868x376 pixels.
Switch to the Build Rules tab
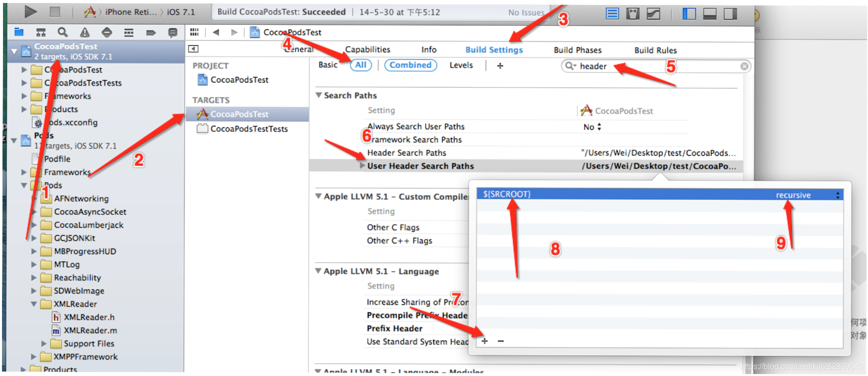[x=655, y=50]
